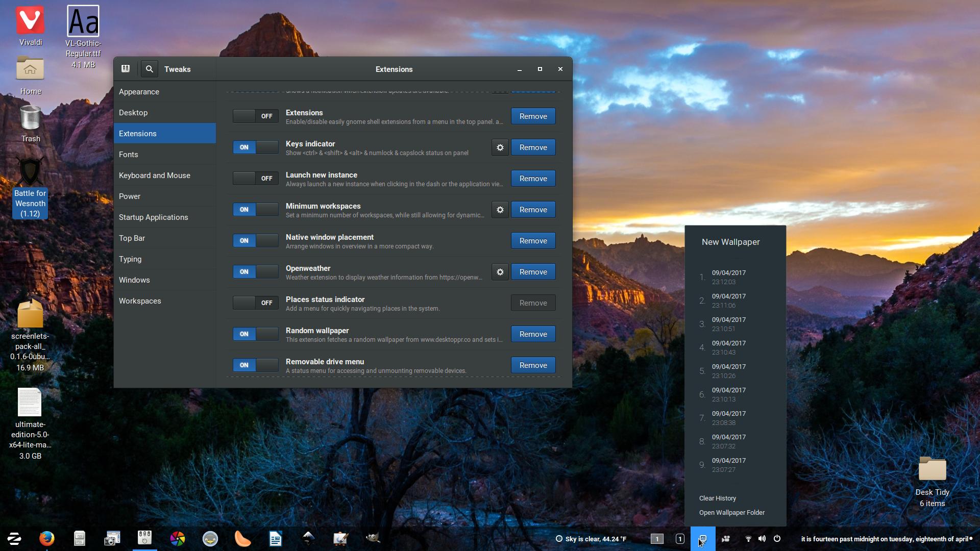Switch to the Fonts section
Screen dimensions: 980x551
click(x=129, y=155)
